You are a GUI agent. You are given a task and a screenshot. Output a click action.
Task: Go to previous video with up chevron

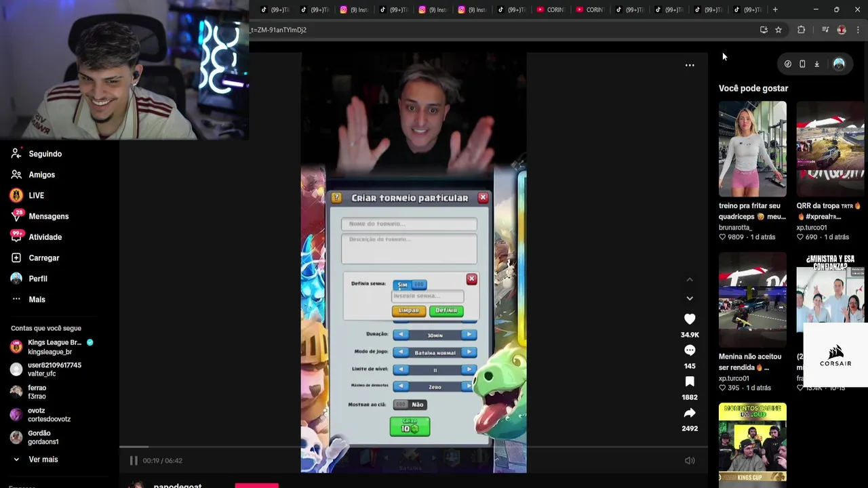click(x=690, y=279)
